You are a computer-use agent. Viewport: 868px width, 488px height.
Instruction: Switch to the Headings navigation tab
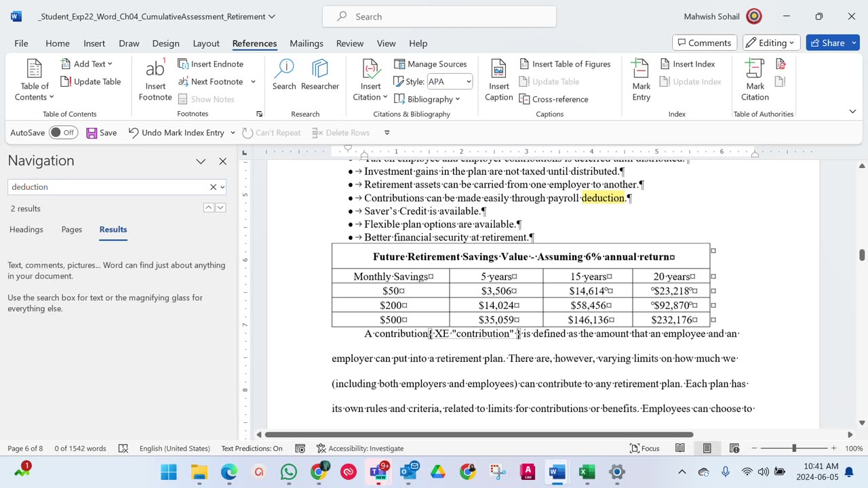(26, 229)
